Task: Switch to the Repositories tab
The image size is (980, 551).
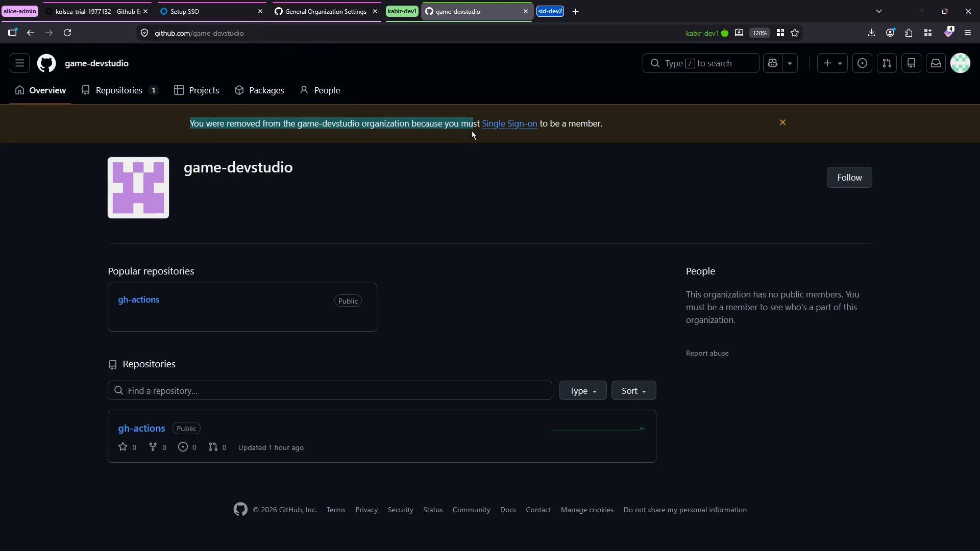Action: coord(120,90)
